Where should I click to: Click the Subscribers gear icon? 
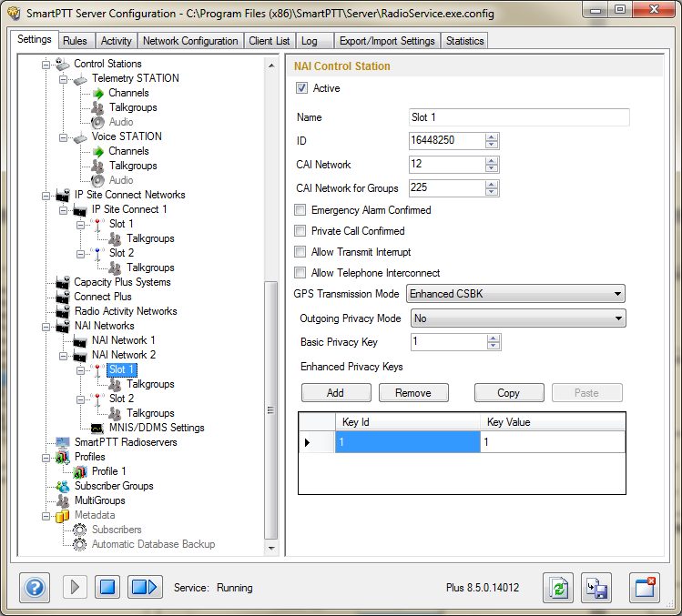79,530
